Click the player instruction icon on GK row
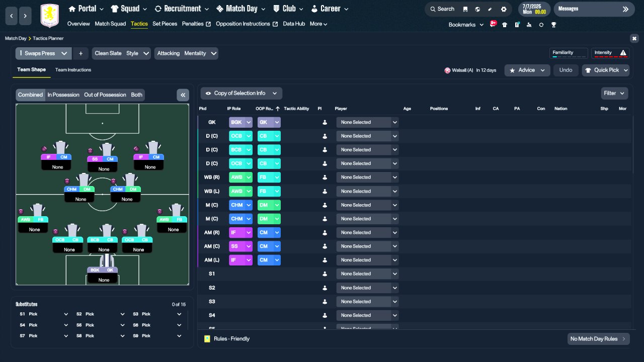Viewport: 644px width, 362px height. [325, 122]
